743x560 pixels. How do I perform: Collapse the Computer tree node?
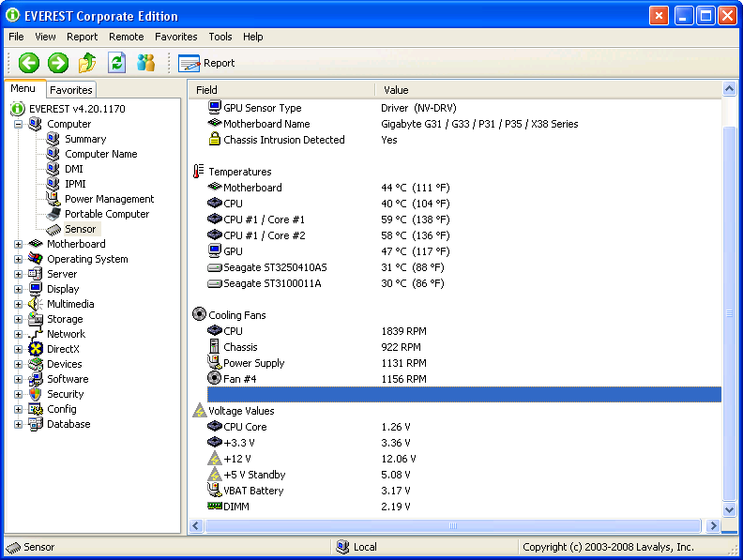tap(18, 124)
